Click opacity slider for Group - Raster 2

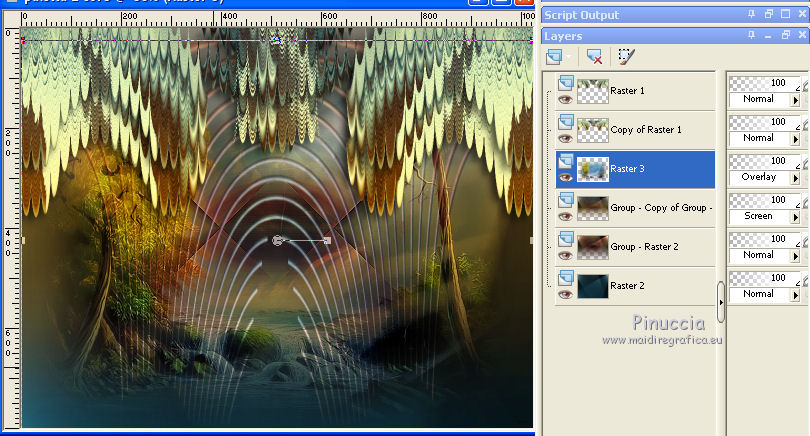point(765,239)
